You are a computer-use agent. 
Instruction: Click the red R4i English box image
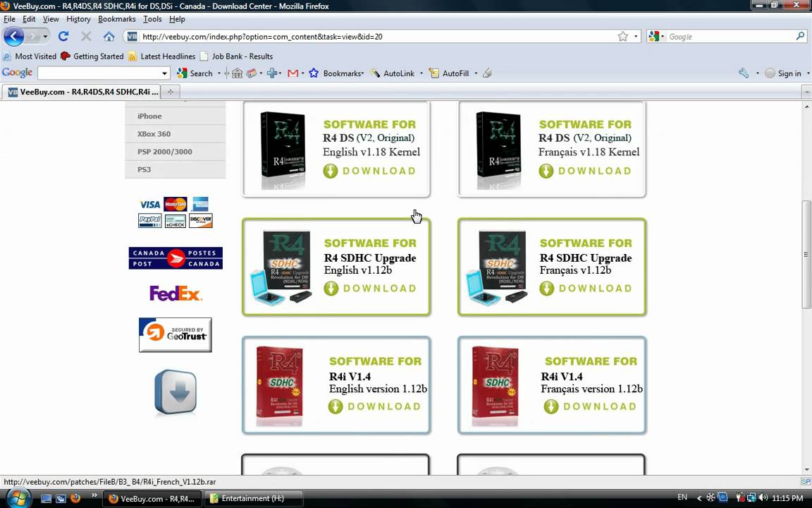click(x=280, y=386)
